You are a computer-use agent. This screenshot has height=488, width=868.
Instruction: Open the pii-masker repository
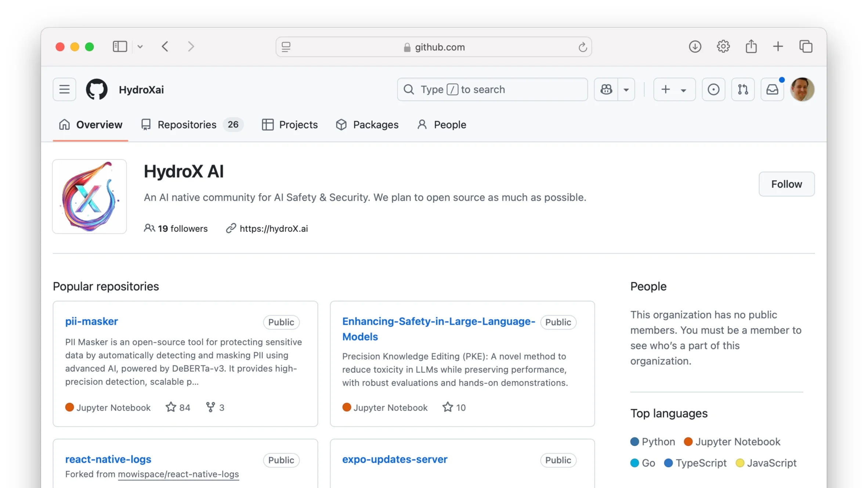[91, 321]
